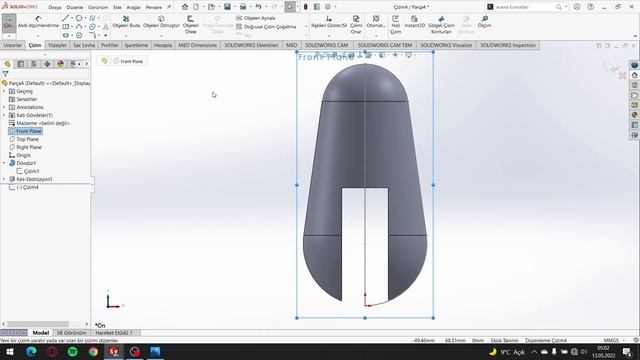Open the DisplayManager appearance tab
The width and height of the screenshot is (640, 360).
(61, 64)
